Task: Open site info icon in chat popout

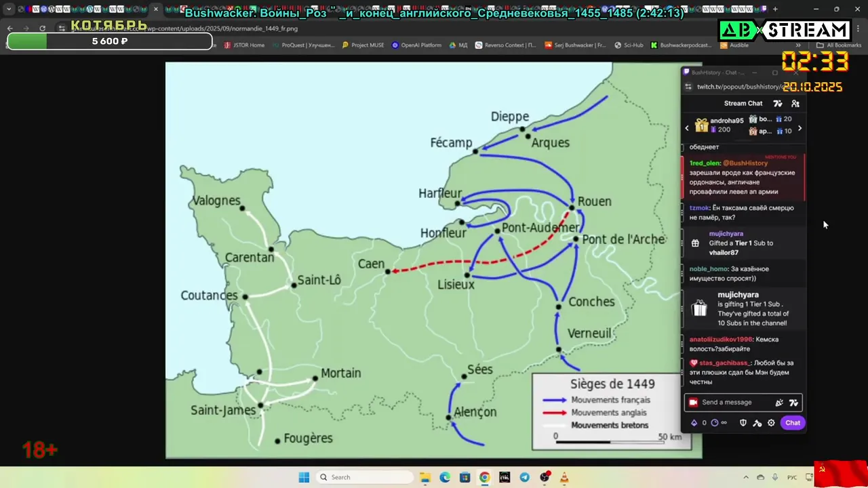Action: [x=688, y=87]
